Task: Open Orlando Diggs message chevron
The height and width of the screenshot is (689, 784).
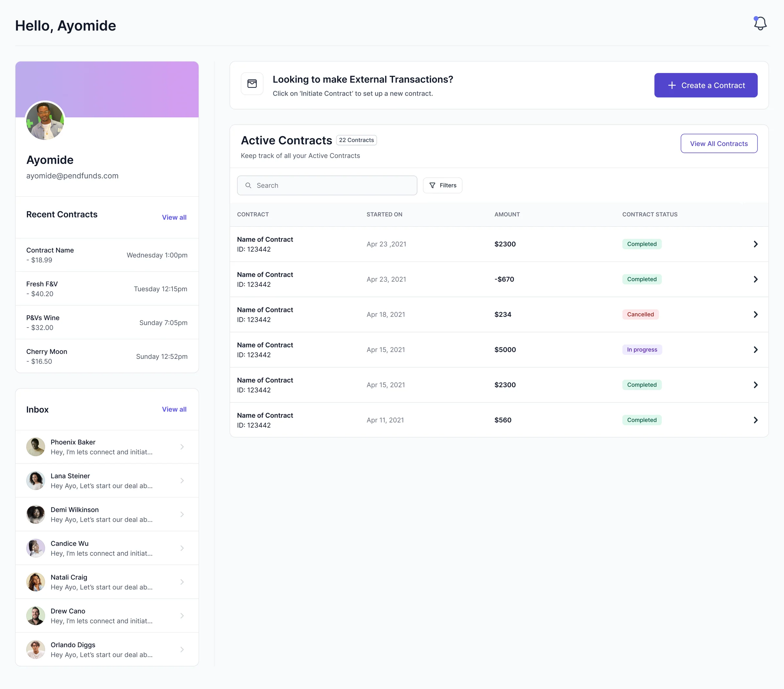Action: (x=182, y=649)
